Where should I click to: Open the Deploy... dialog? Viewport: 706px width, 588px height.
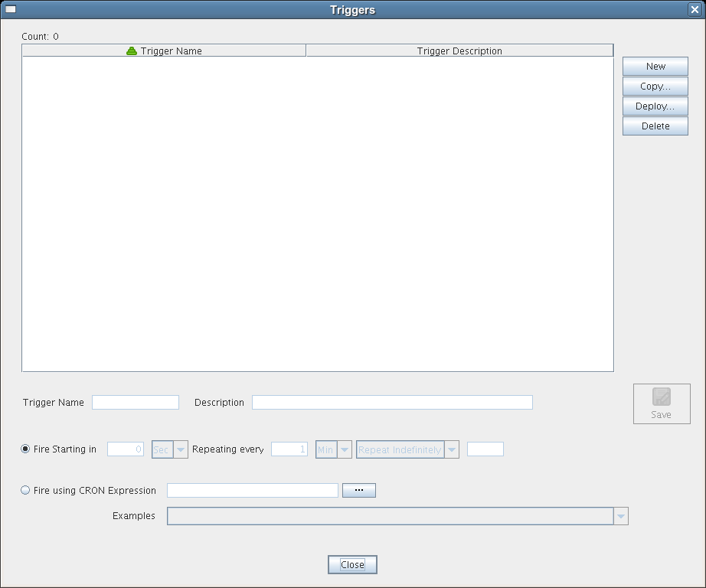tap(655, 106)
